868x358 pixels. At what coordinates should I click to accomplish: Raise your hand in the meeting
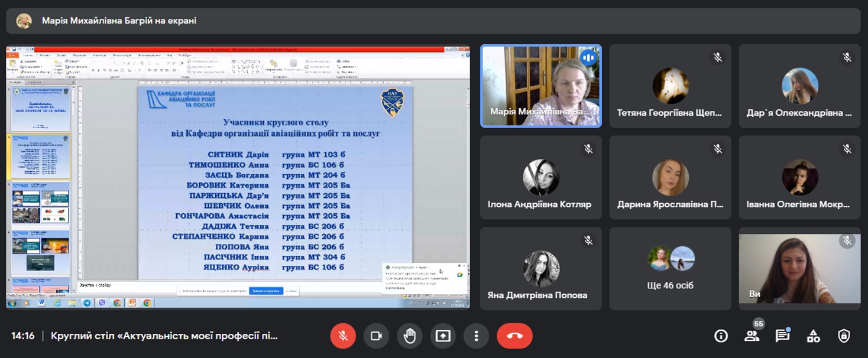coord(409,336)
